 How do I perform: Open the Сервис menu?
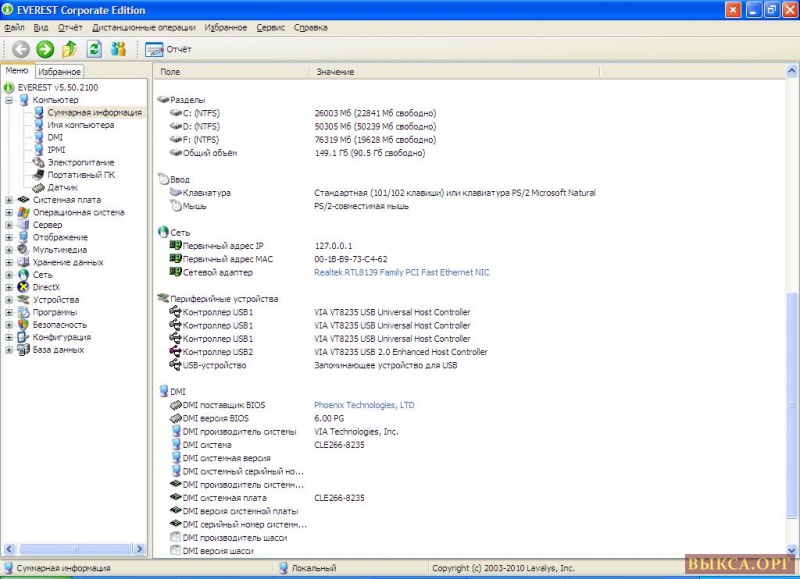[270, 28]
